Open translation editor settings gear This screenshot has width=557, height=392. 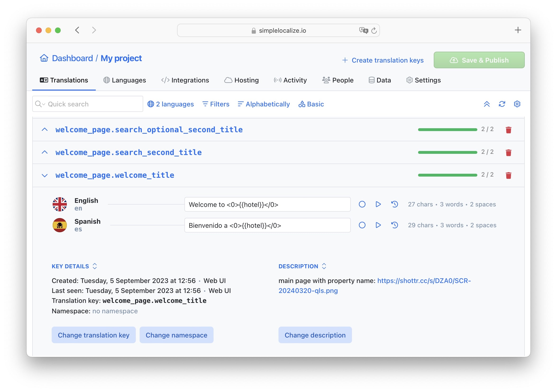pyautogui.click(x=517, y=104)
